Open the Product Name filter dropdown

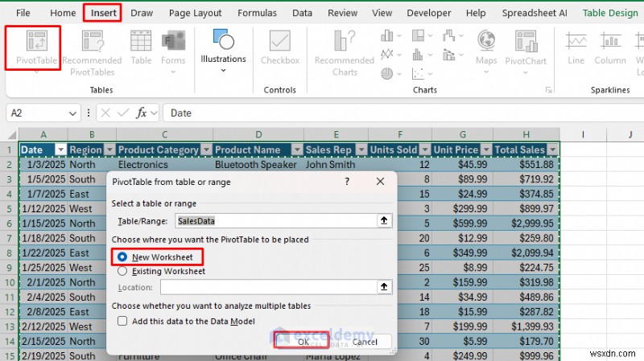tap(297, 150)
